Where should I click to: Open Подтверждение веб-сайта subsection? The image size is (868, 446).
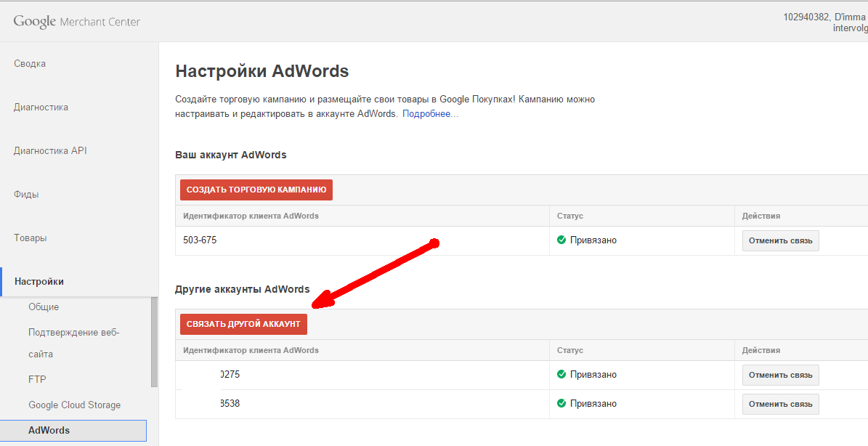point(74,343)
